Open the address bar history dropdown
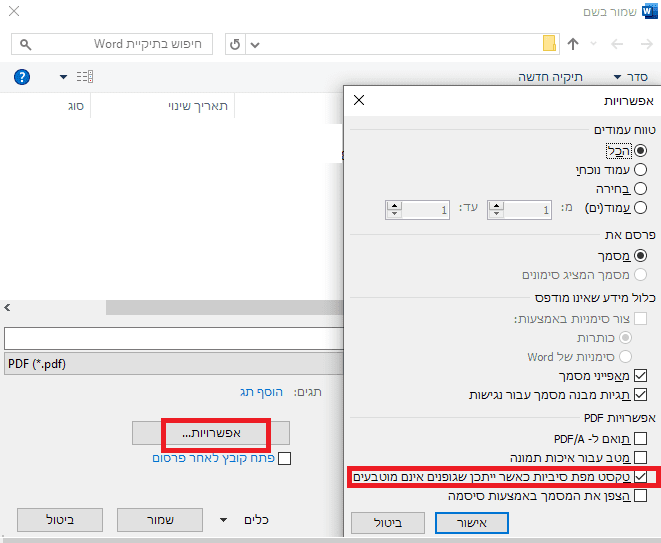Image resolution: width=661 pixels, height=543 pixels. tap(255, 44)
